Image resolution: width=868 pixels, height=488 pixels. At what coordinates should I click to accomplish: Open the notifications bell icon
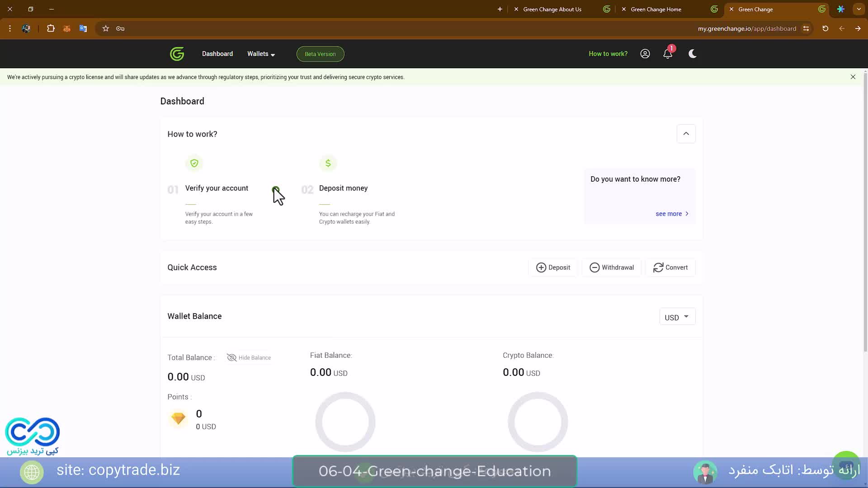tap(668, 54)
